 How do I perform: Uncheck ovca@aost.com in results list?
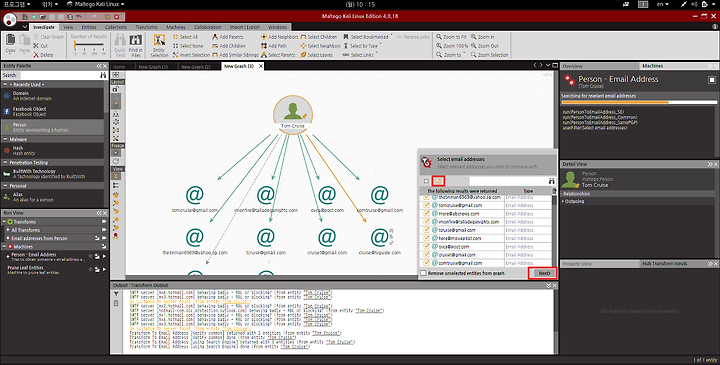point(427,247)
